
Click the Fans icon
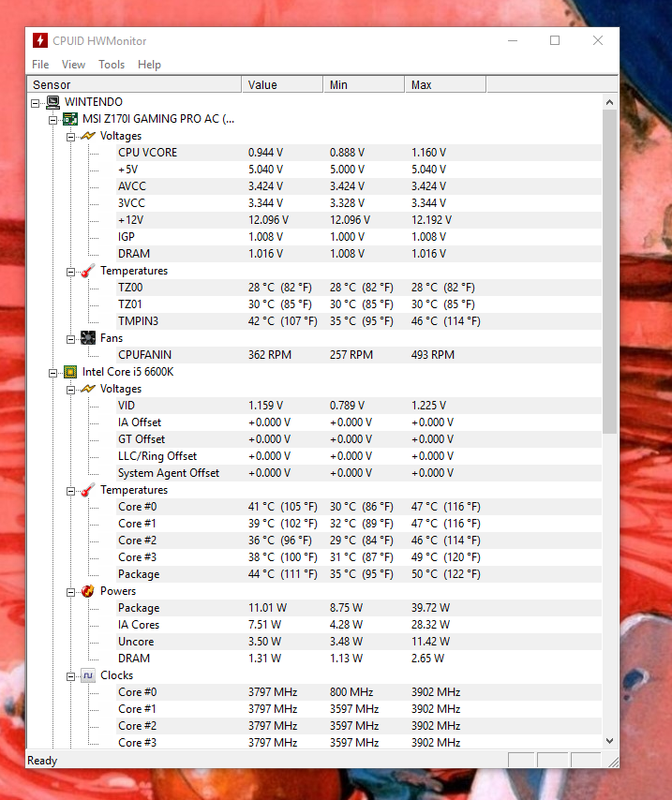[88, 338]
